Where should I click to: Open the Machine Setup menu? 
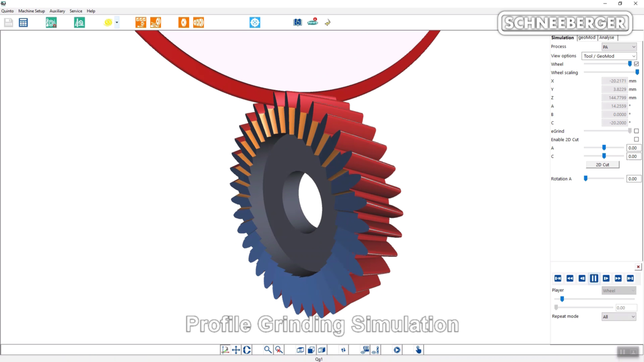[x=32, y=11]
